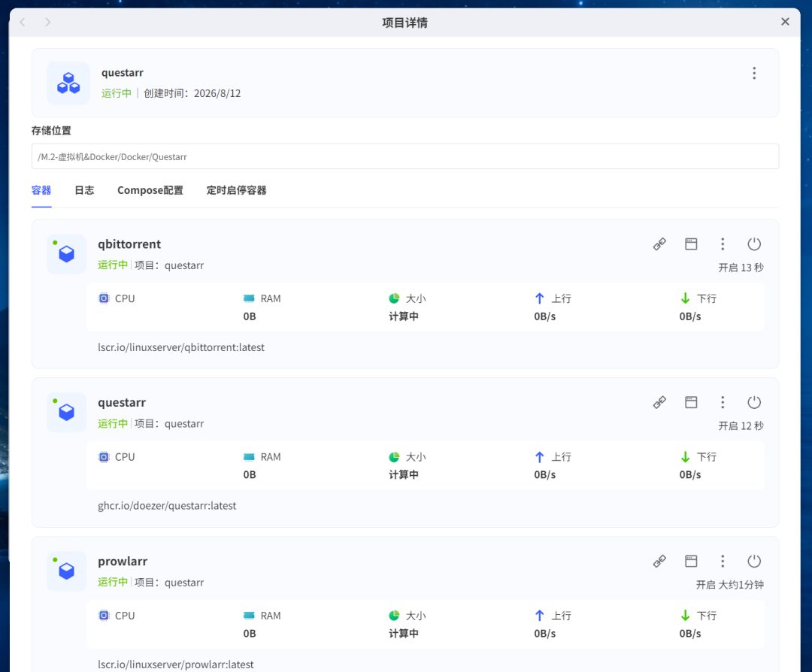812x672 pixels.
Task: Click the questarr container RAM icon
Action: pos(249,456)
